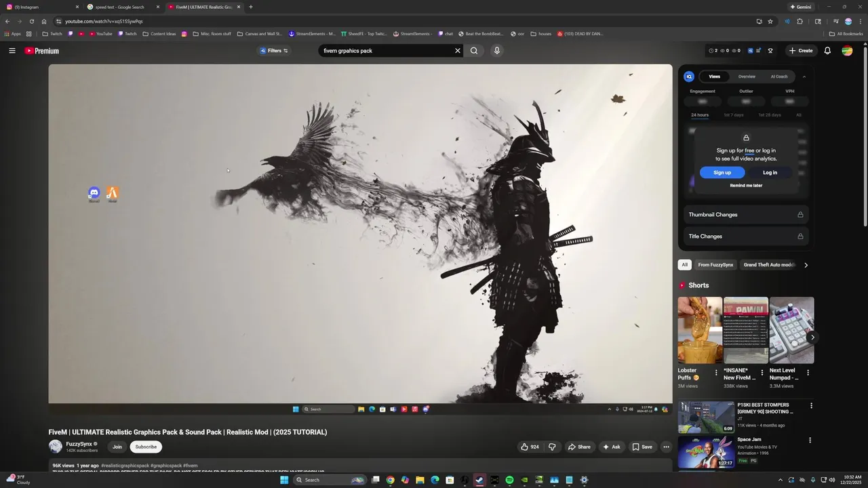Save the video to a playlist
This screenshot has height=488, width=868.
coord(642,447)
